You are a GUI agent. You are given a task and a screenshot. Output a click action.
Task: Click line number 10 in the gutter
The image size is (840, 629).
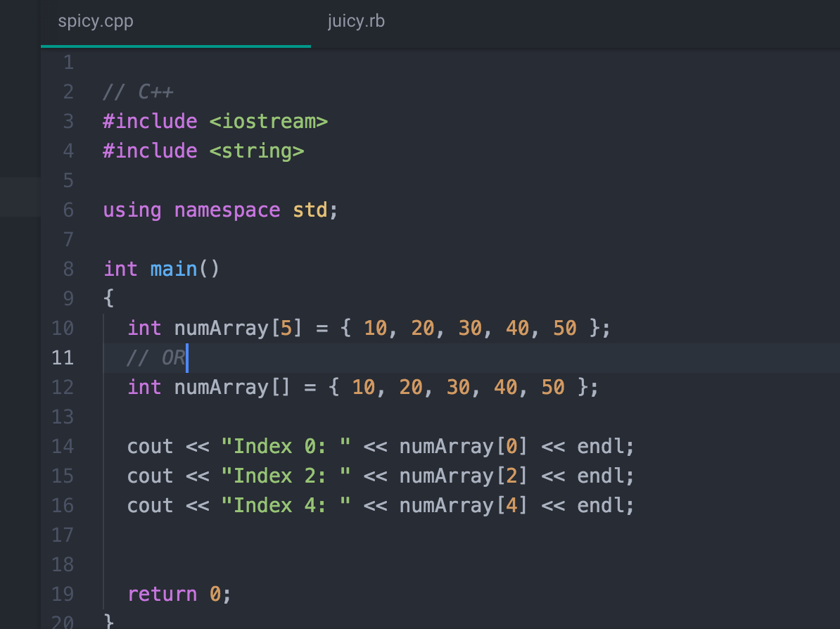pyautogui.click(x=63, y=328)
